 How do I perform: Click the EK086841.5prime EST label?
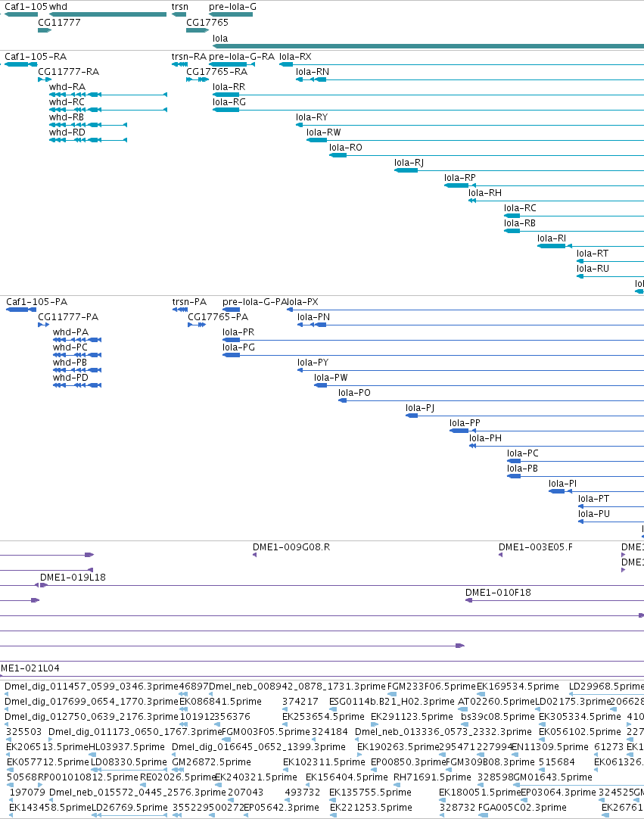click(220, 702)
